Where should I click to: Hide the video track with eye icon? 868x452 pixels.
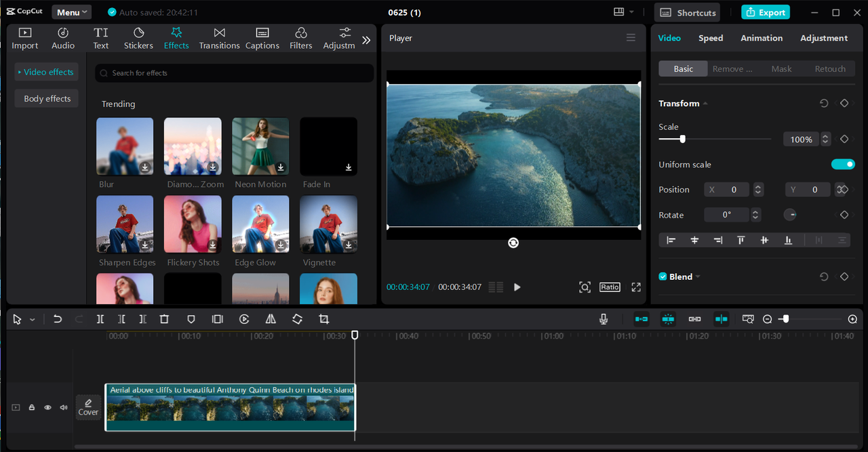(47, 408)
